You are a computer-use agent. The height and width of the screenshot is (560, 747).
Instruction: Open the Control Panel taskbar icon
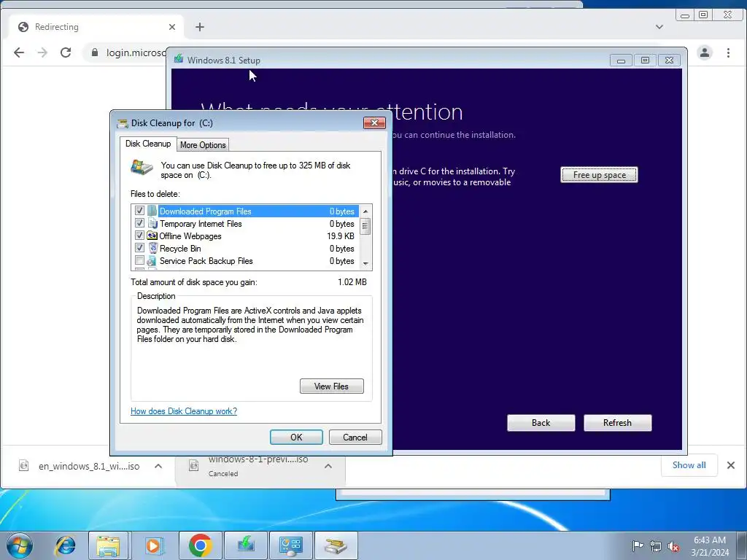point(291,545)
